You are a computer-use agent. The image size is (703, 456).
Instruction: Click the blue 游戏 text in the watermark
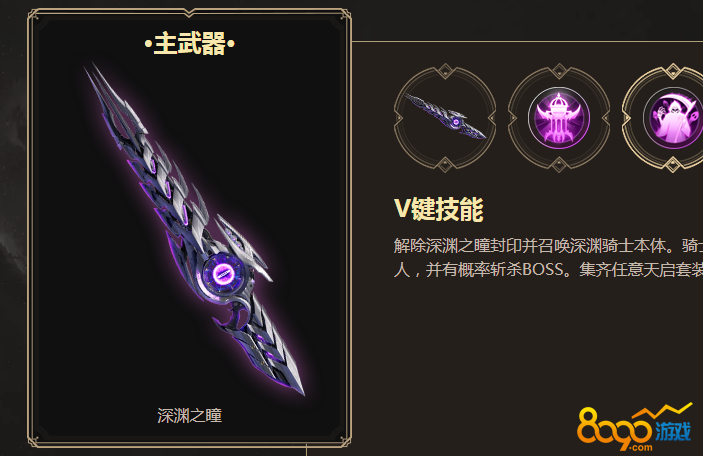pos(673,432)
